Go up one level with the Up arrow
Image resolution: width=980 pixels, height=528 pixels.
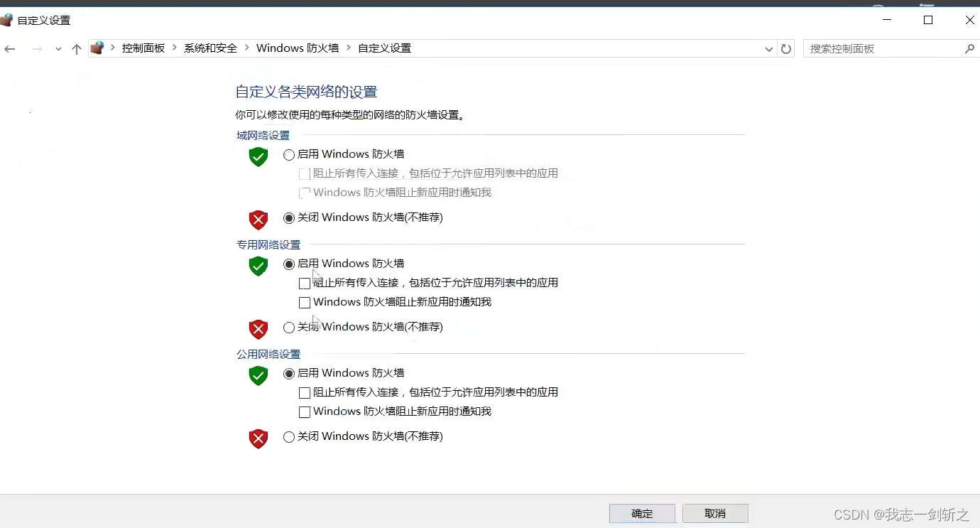point(77,49)
